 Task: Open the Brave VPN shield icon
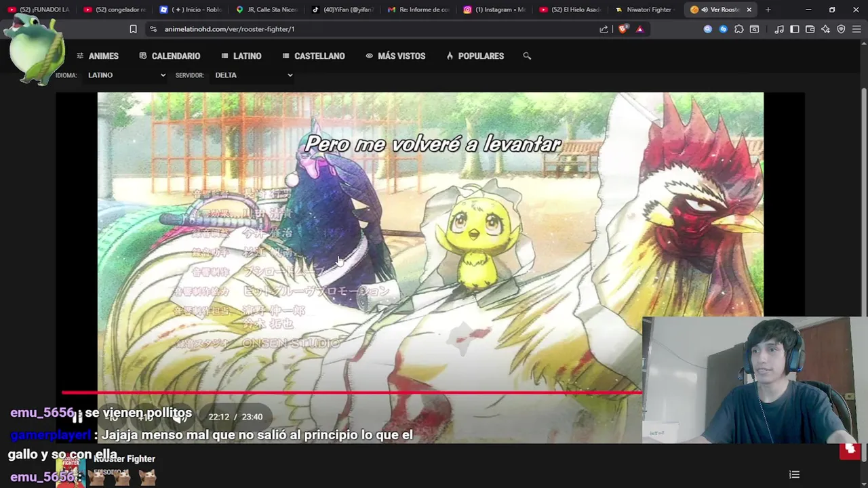[x=841, y=29]
